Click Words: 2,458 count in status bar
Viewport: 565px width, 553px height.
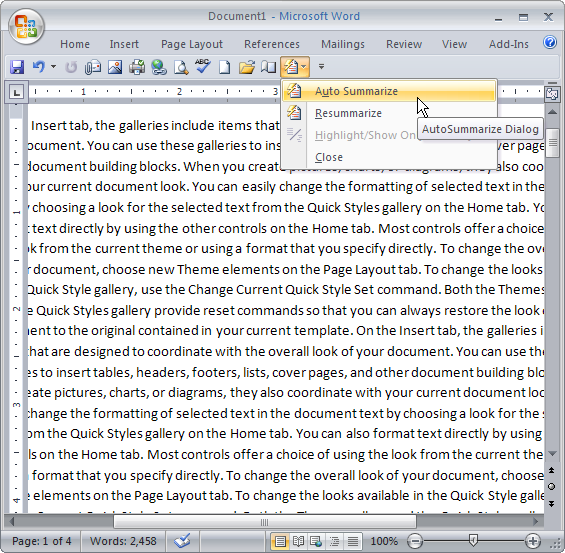(123, 541)
